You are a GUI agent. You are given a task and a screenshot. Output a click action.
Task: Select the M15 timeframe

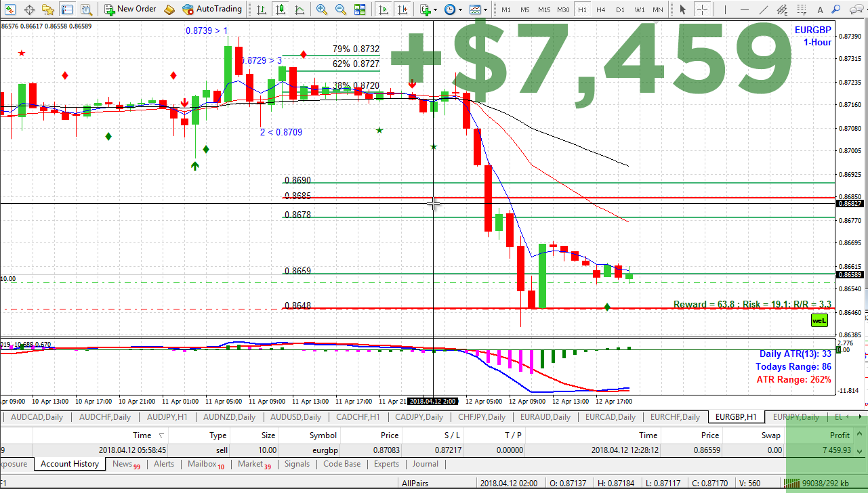(544, 9)
